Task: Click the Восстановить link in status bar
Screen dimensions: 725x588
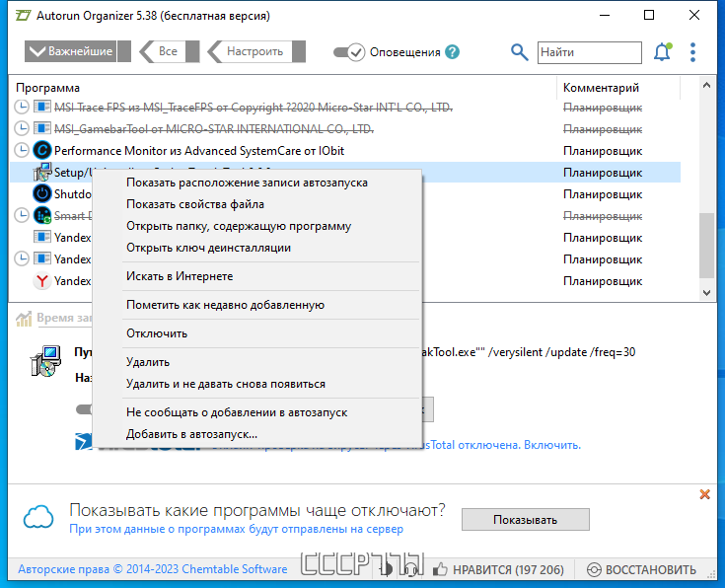Action: pyautogui.click(x=641, y=569)
